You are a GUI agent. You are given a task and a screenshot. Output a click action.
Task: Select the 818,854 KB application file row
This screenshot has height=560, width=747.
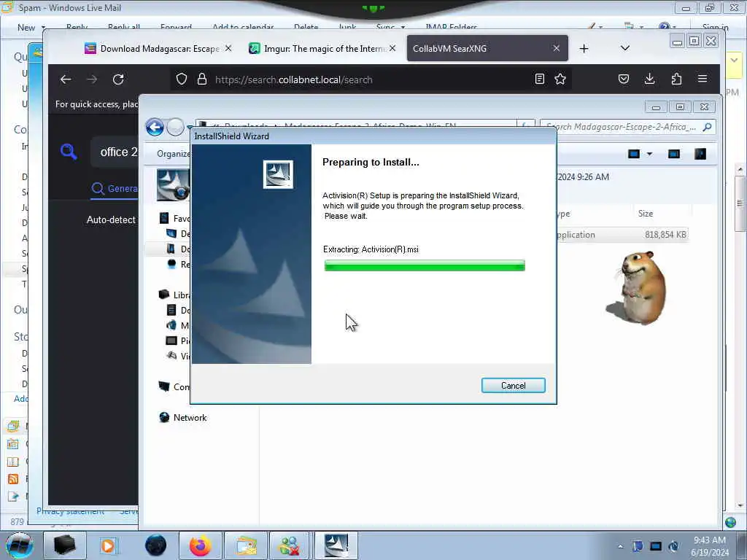pos(622,234)
